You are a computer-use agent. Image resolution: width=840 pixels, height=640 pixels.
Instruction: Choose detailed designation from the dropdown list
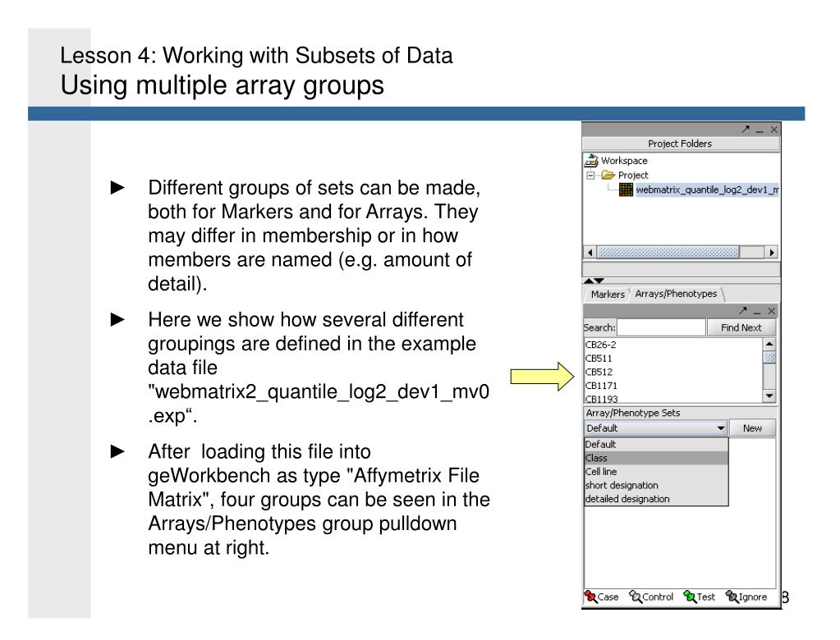(x=656, y=499)
